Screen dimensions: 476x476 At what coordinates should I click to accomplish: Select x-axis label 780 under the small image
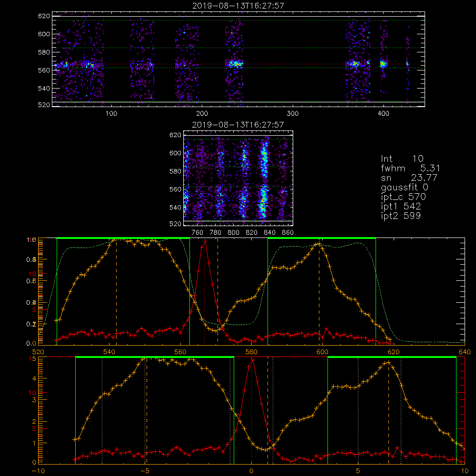pos(216,233)
